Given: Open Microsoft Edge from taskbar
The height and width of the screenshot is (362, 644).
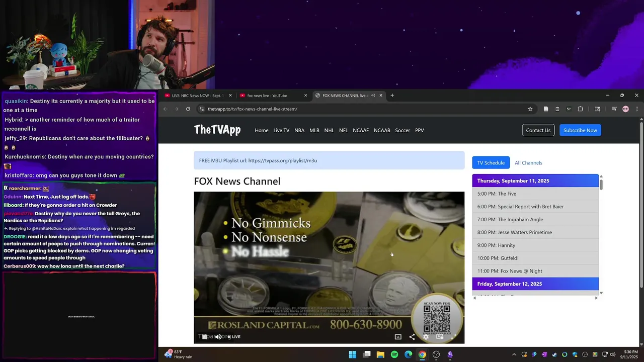Looking at the screenshot, I should tap(408, 354).
